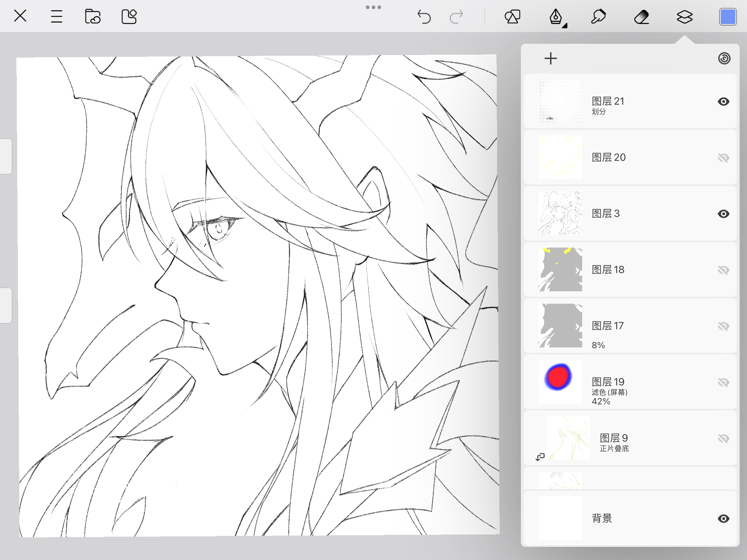Redo the last action
The height and width of the screenshot is (560, 747).
point(456,17)
